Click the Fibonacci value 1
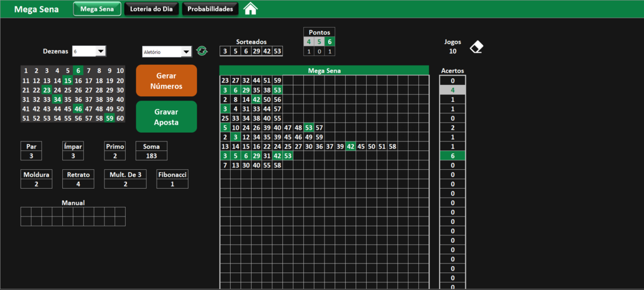Screen dimensions: 644x290 [x=172, y=184]
